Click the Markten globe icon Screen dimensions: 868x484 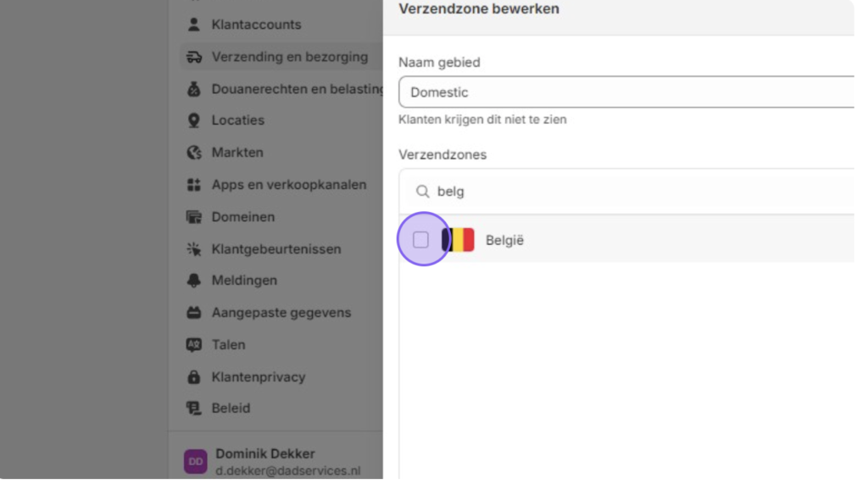click(x=194, y=153)
